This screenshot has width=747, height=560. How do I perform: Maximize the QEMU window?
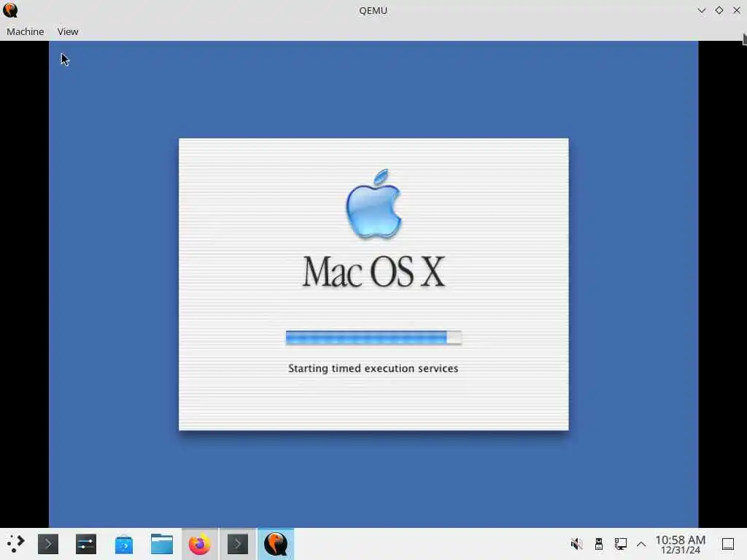pyautogui.click(x=719, y=10)
